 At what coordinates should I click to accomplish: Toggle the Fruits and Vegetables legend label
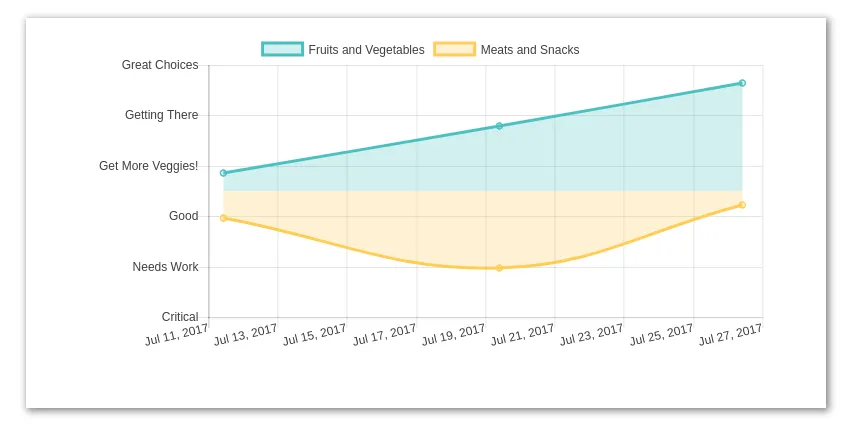click(366, 50)
